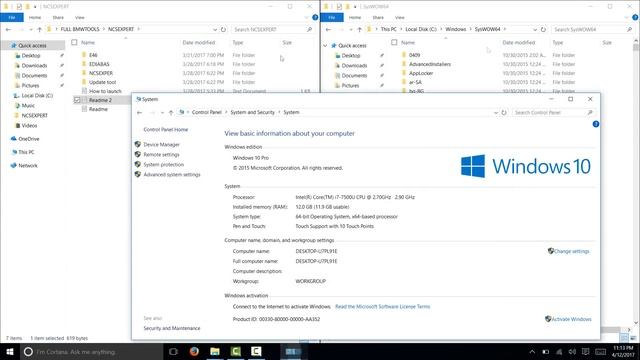Select Control Panel in System breadcrumb

207,112
